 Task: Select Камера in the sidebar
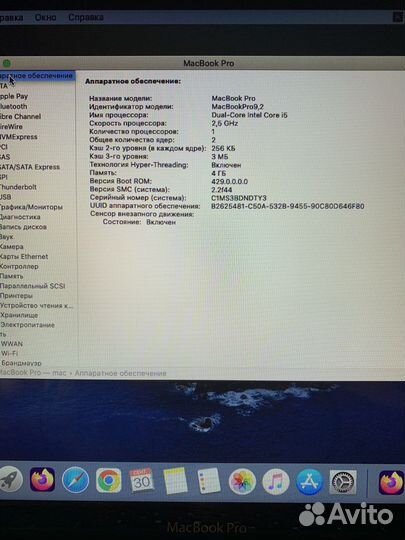[12, 247]
